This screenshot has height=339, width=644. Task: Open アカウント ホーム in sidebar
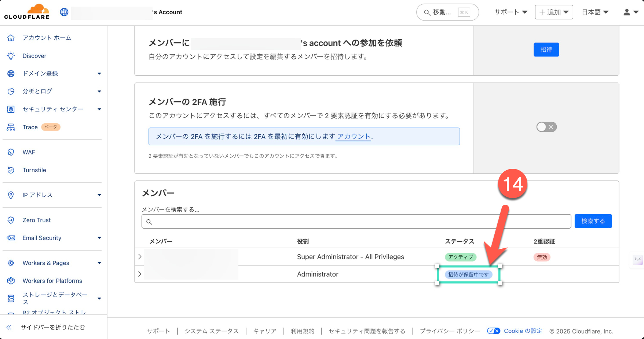pyautogui.click(x=47, y=38)
